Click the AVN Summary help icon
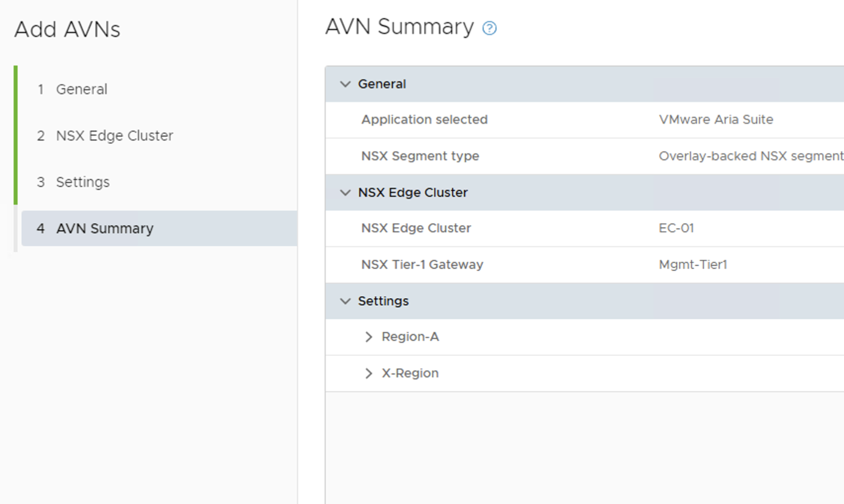 pyautogui.click(x=489, y=28)
